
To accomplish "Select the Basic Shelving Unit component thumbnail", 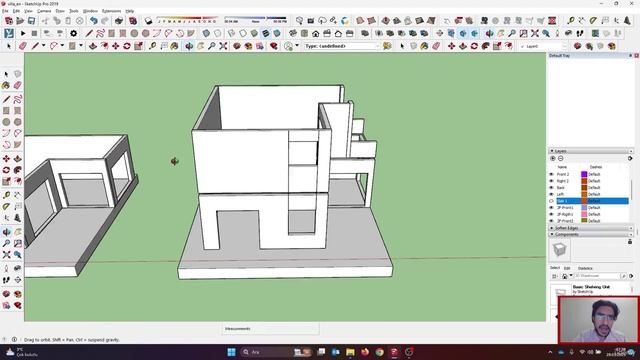I will coord(561,291).
